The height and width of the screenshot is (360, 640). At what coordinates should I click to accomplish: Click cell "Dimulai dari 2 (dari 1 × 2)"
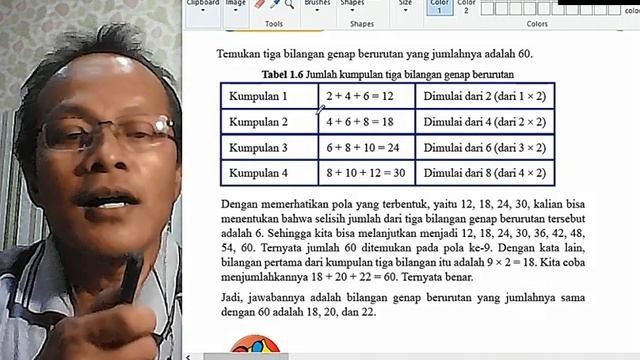(x=484, y=96)
